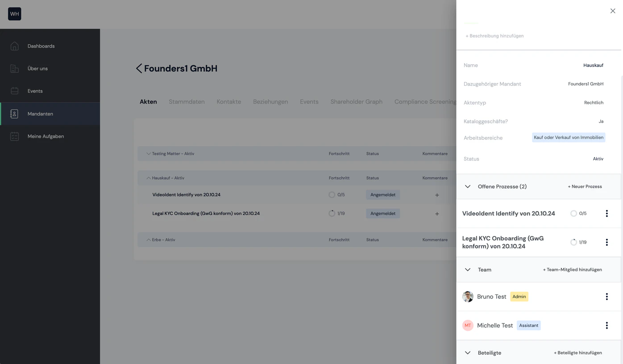623x364 pixels.
Task: Switch to the Stammdaten tab
Action: 187,102
